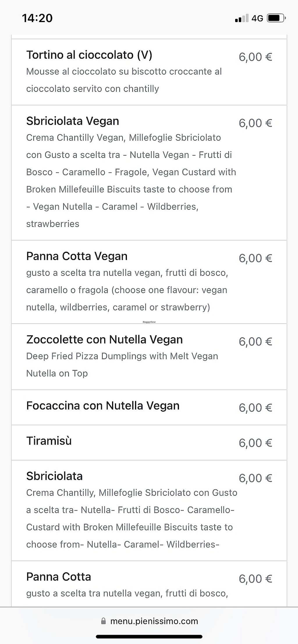Image resolution: width=298 pixels, height=644 pixels.
Task: Choose the Panna Cotta Vegan heading
Action: click(x=77, y=256)
